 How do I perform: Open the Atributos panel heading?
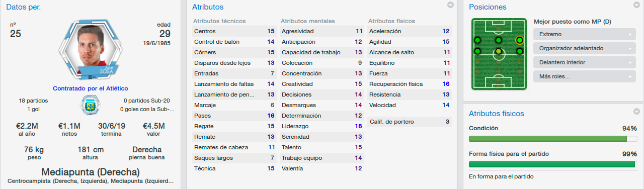(208, 7)
